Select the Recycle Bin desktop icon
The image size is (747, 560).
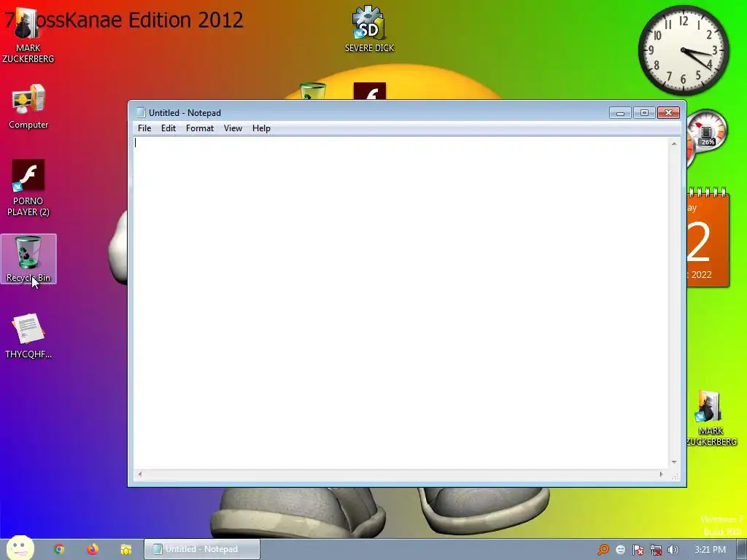pyautogui.click(x=28, y=259)
